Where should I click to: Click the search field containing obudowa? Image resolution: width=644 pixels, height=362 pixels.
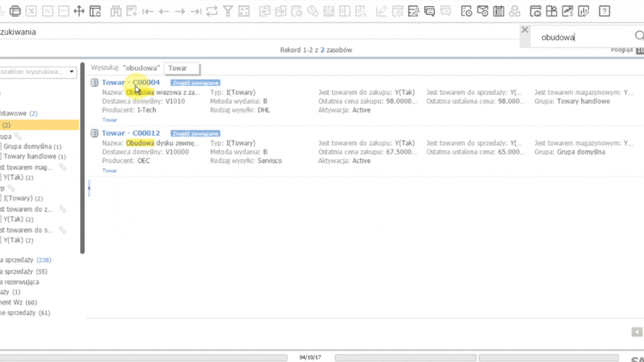[x=582, y=38]
